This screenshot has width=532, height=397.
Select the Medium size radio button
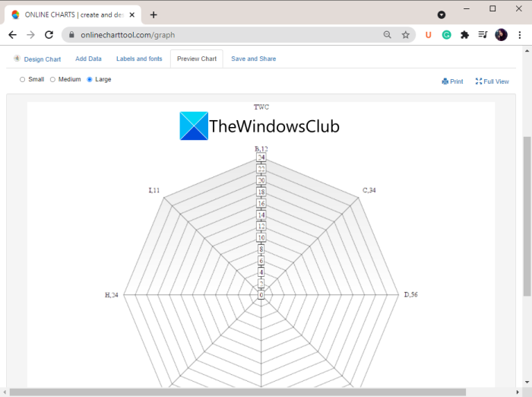(x=52, y=79)
